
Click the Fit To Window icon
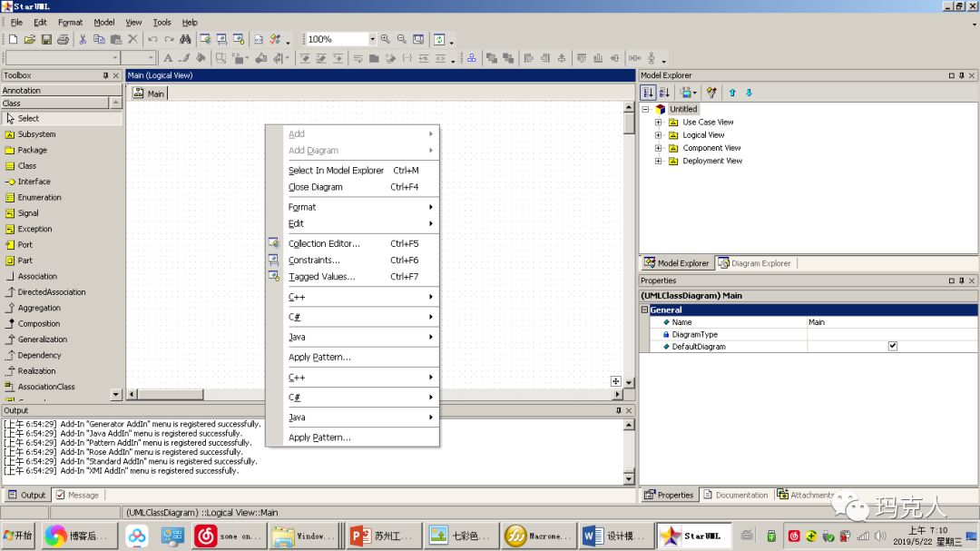pos(418,39)
